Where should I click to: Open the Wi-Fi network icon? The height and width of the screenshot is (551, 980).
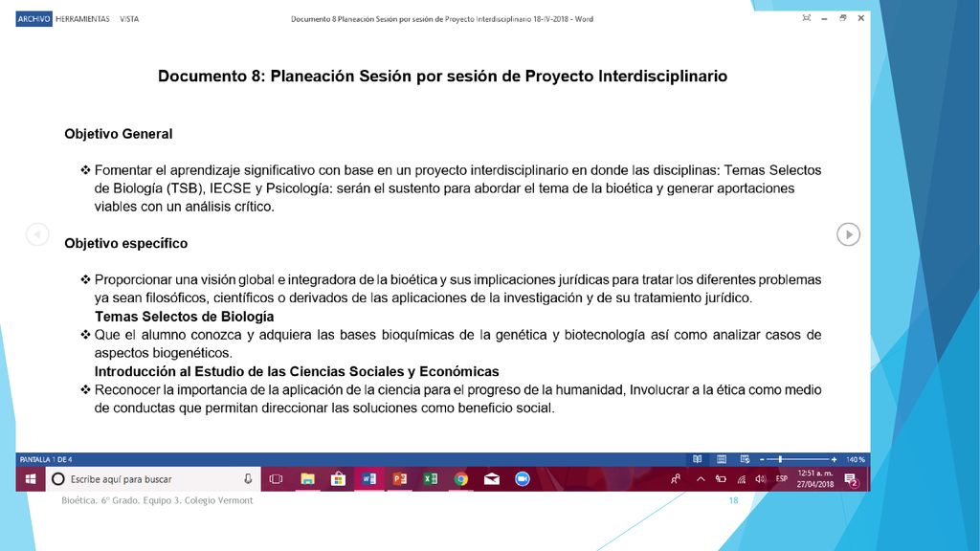(x=742, y=479)
